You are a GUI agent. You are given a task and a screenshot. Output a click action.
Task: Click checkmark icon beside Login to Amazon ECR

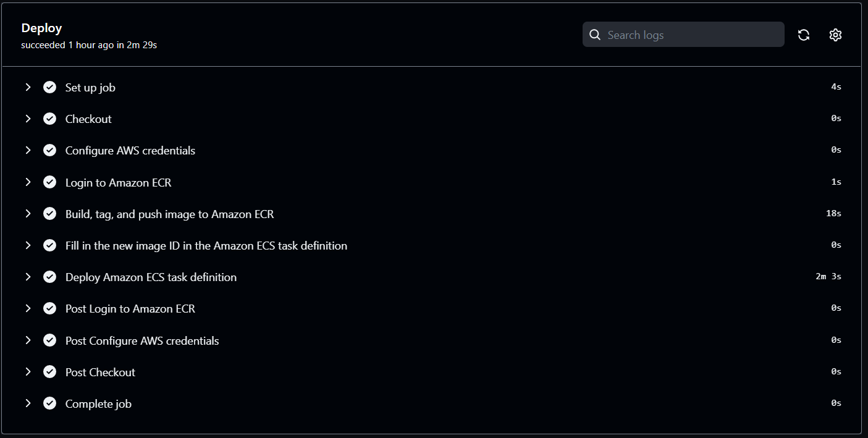pos(50,182)
